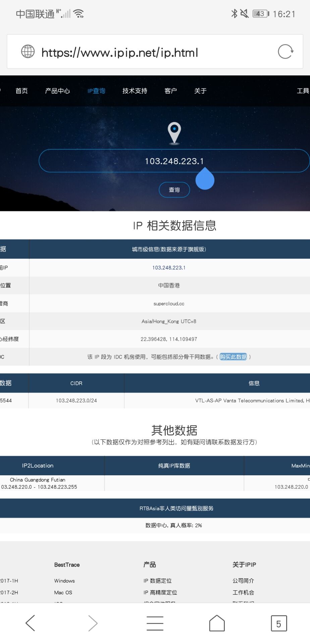Go back with the browser back arrow
310x644 pixels.
pos(30,623)
